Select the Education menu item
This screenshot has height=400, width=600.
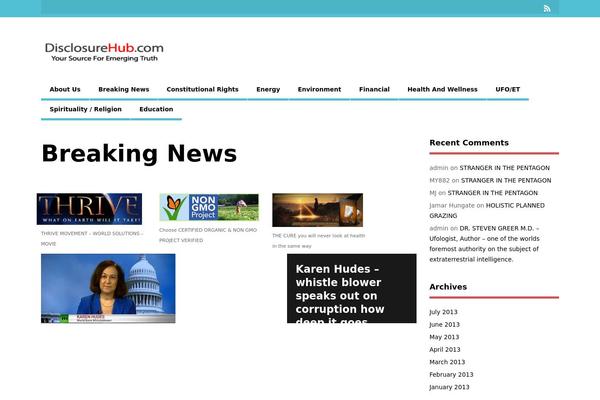(x=156, y=109)
